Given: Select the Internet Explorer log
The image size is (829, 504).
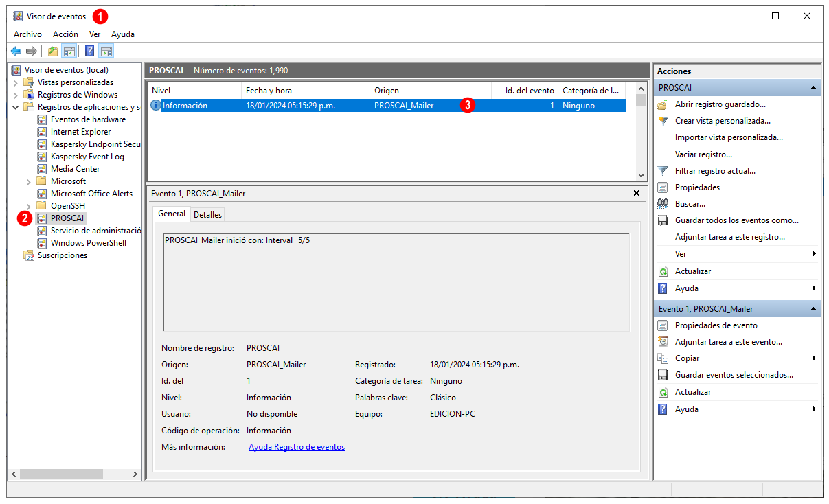Looking at the screenshot, I should coord(80,132).
